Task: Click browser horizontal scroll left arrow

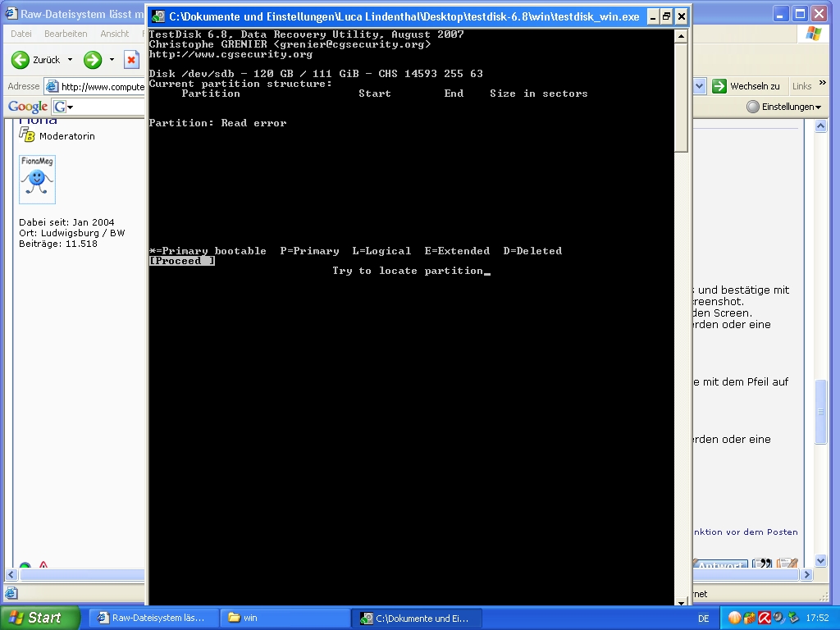Action: (11, 575)
